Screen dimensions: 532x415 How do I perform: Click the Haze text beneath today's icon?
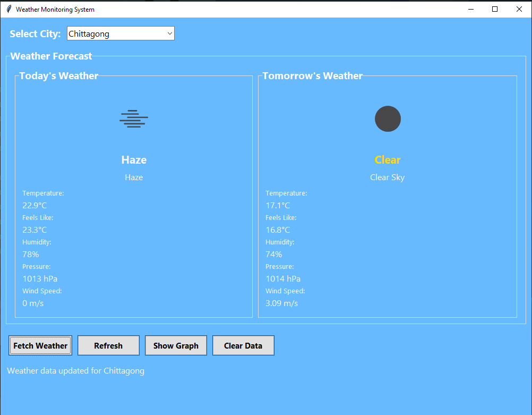(133, 177)
